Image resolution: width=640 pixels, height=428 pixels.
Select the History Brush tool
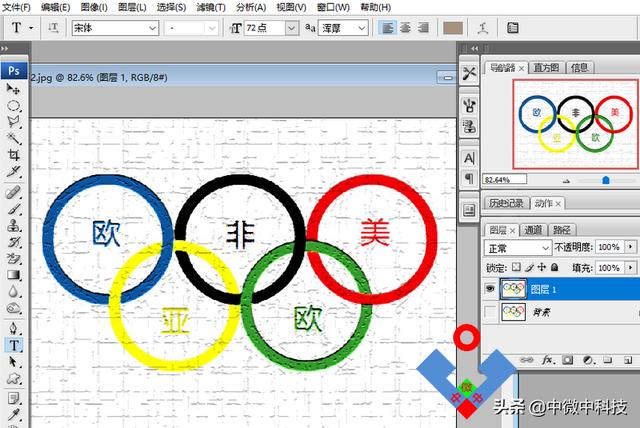[x=13, y=242]
